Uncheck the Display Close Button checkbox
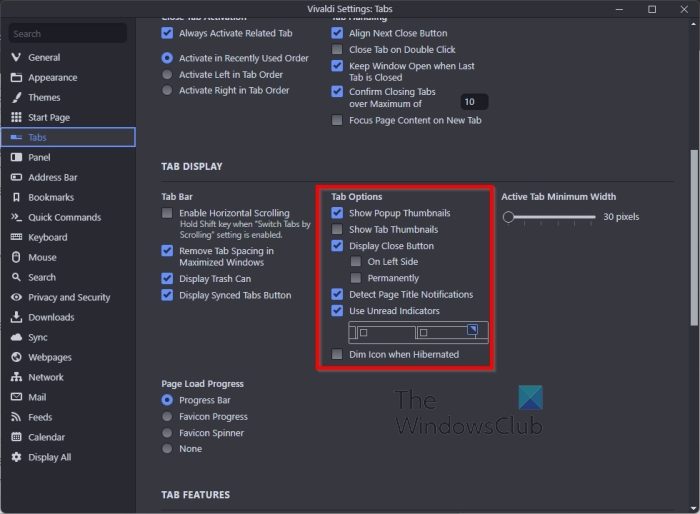 337,246
